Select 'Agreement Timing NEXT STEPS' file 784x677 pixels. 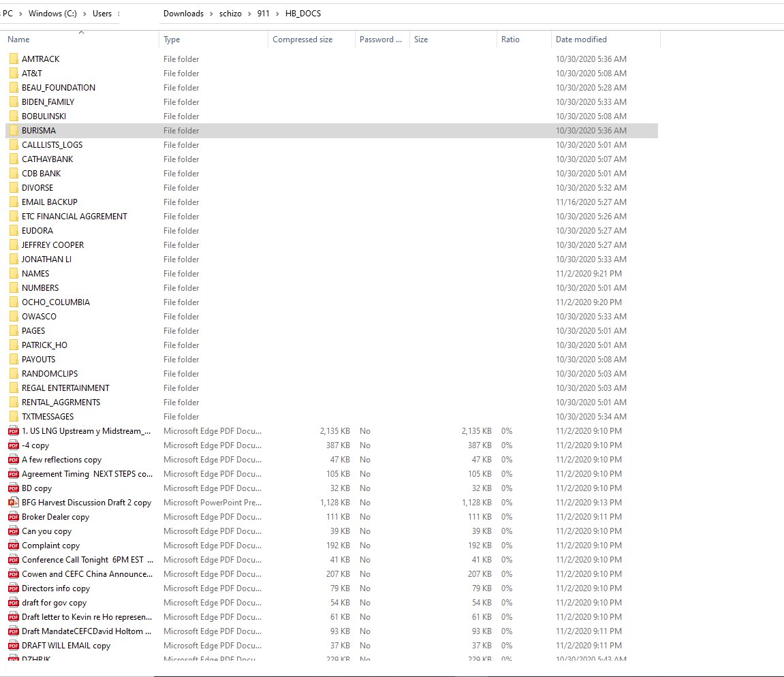pyautogui.click(x=87, y=474)
